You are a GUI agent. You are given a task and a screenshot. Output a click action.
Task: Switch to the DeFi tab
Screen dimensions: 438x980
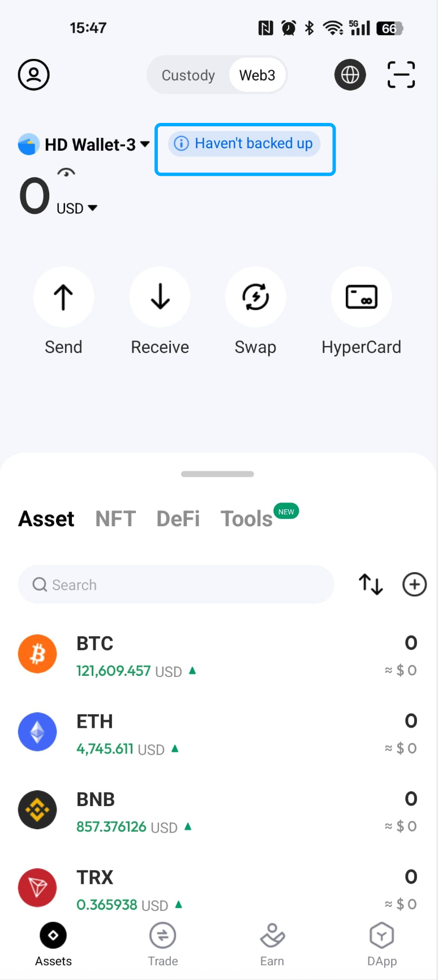178,519
